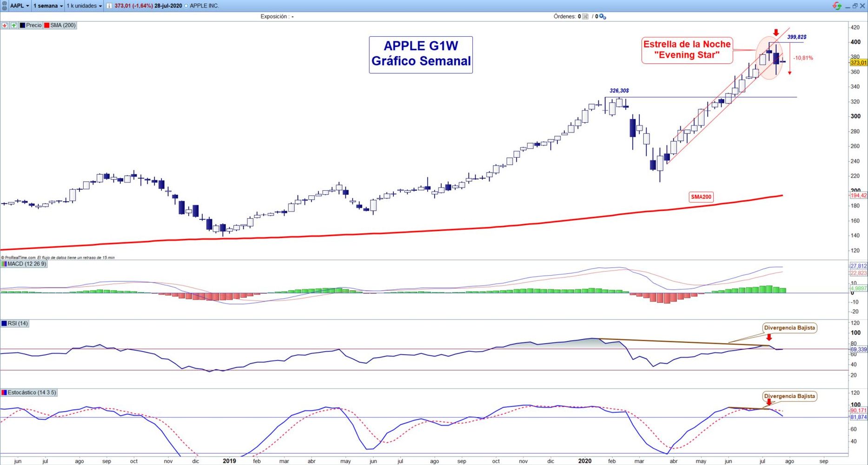Click the Exposición label
868x465 pixels.
tap(274, 17)
